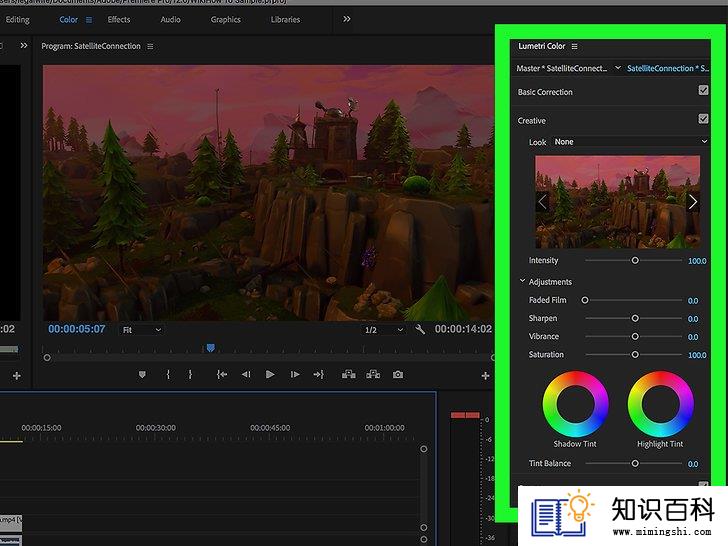Viewport: 728px width, 546px height.
Task: Adjust the Saturation slider handle
Action: (x=635, y=355)
